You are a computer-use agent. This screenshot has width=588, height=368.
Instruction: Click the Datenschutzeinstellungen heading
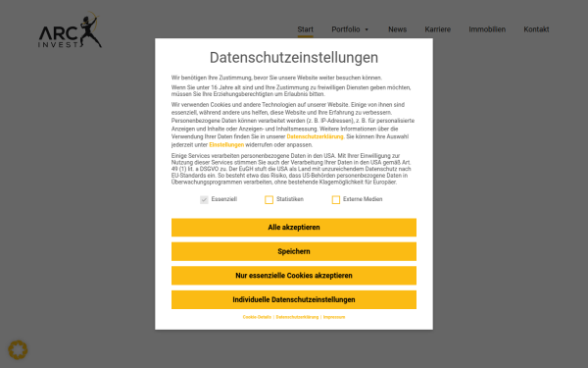tap(294, 58)
